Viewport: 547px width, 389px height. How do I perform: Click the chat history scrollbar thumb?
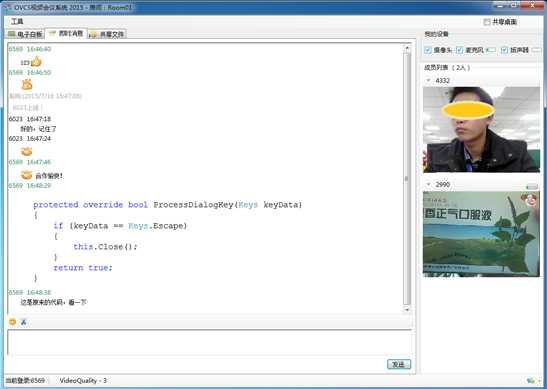tap(407, 179)
